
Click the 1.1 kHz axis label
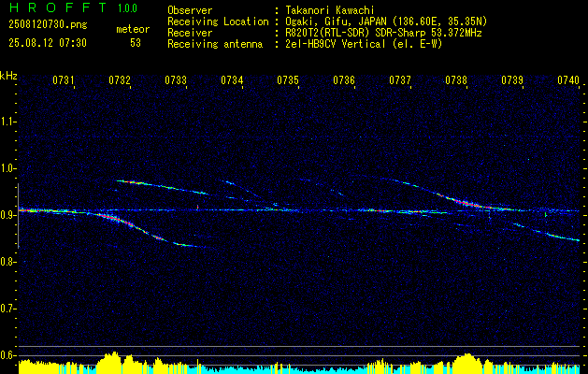[x=7, y=122]
